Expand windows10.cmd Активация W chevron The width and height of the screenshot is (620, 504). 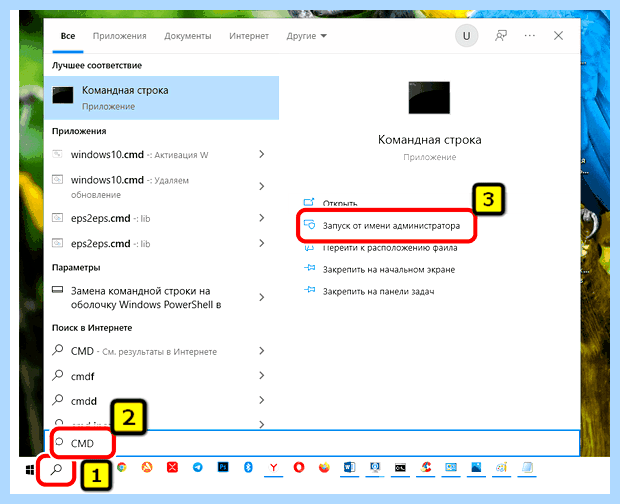261,154
